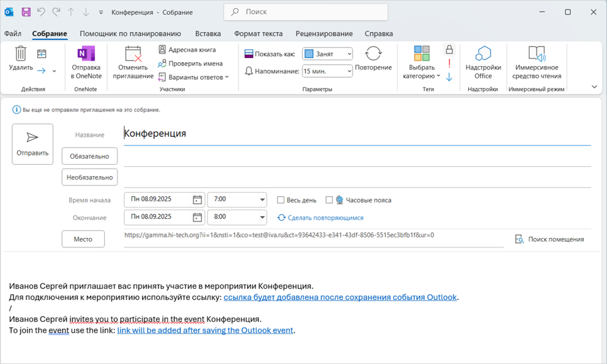Click the Make recurring (Сделать повторяющимся) link

325,218
